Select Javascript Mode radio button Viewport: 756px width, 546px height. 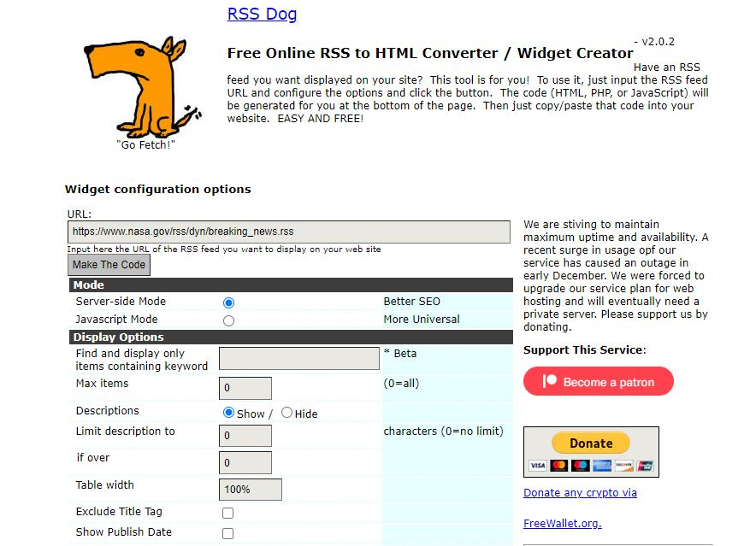point(228,321)
